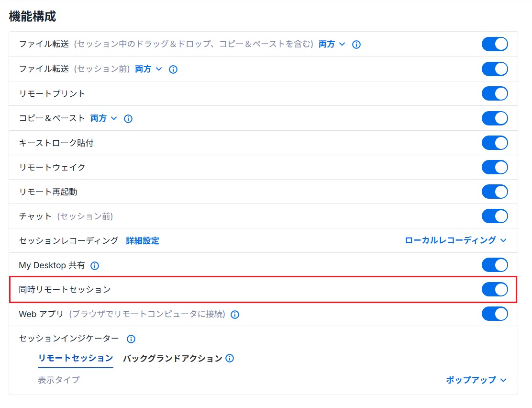The height and width of the screenshot is (408, 532).
Task: Click info icon next to Web アプリ
Action: pyautogui.click(x=235, y=315)
